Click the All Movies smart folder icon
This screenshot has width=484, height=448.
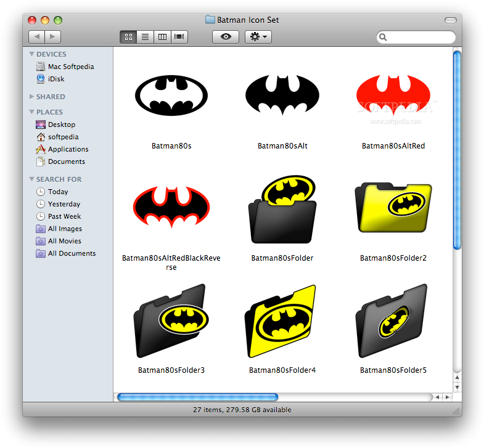[x=41, y=242]
